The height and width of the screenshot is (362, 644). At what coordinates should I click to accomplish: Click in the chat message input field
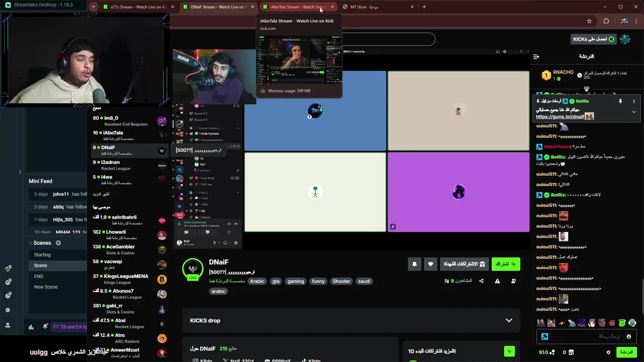[x=587, y=336]
